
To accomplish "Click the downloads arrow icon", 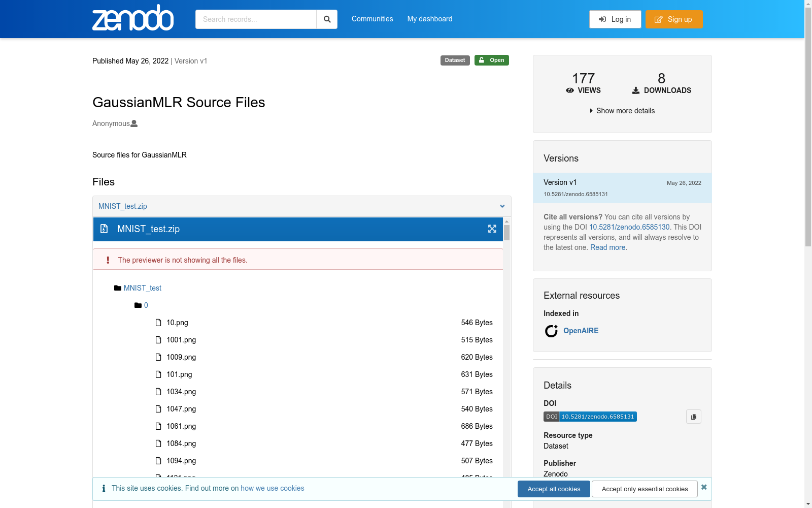I will pyautogui.click(x=636, y=90).
